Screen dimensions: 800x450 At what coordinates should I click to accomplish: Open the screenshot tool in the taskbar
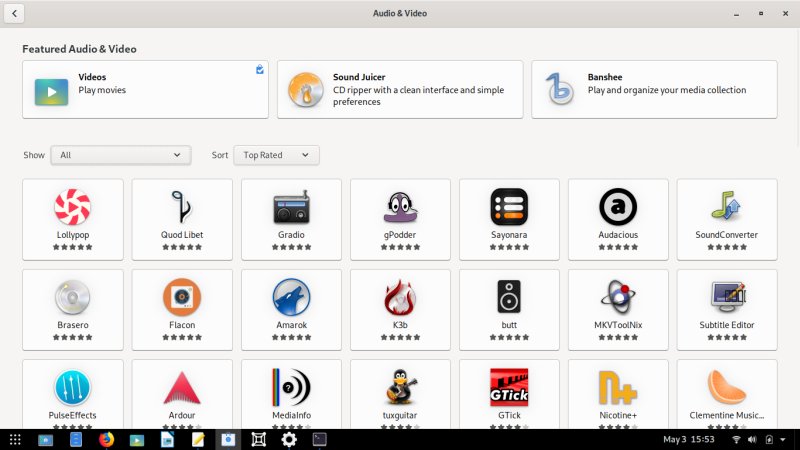tap(259, 439)
